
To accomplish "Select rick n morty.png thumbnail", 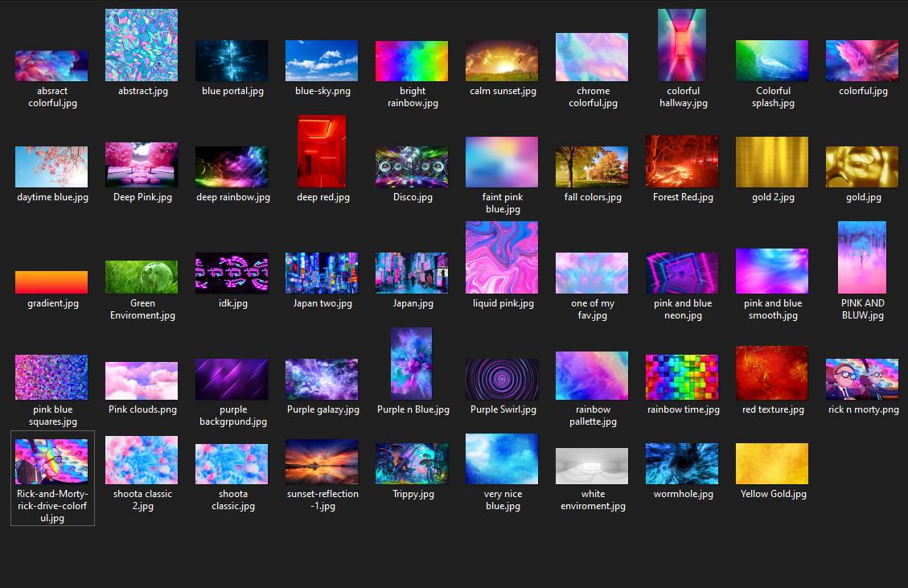I will tap(862, 379).
